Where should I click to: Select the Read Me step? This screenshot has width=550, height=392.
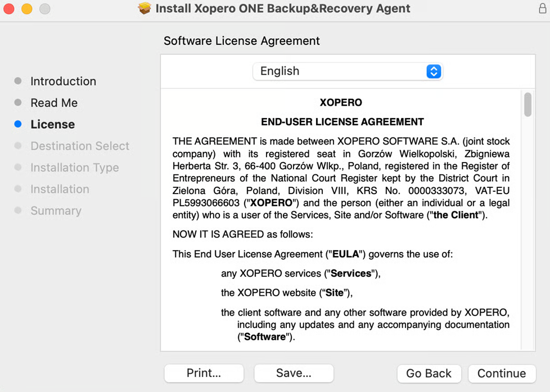[54, 103]
